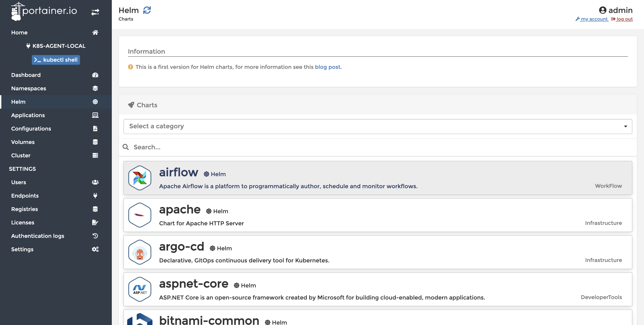Open Namespaces in sidebar
644x325 pixels.
point(28,89)
